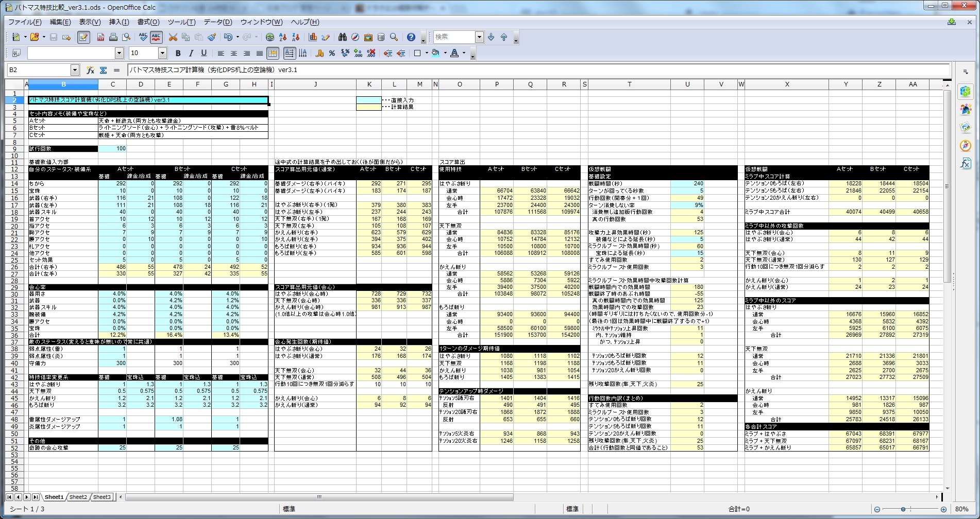980x519 pixels.
Task: Switch to the Sheet3 tab
Action: [102, 497]
